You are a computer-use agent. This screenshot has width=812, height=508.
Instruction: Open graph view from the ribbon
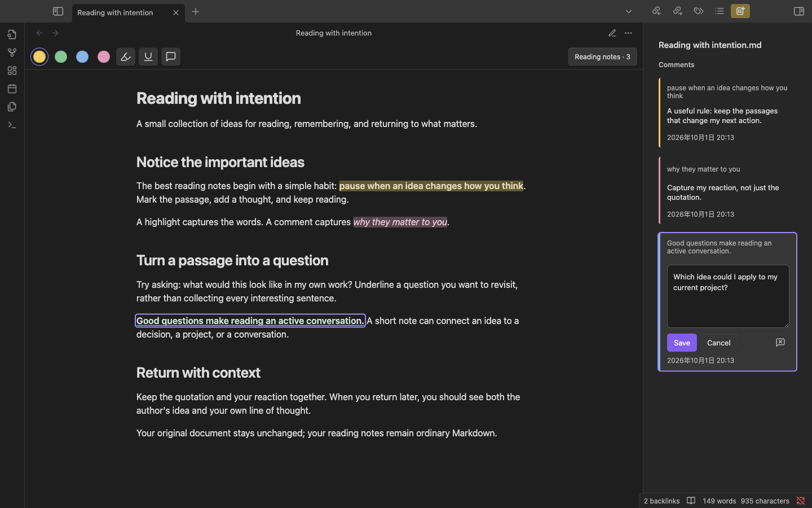click(x=12, y=52)
